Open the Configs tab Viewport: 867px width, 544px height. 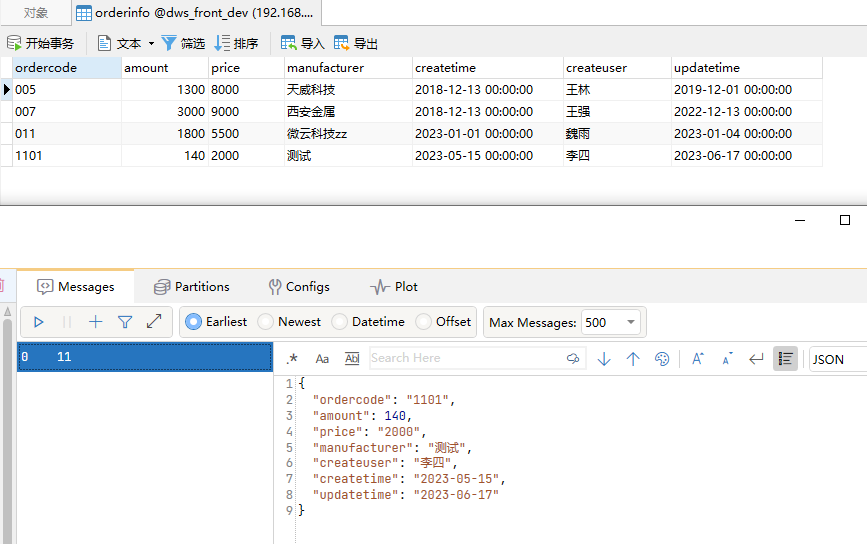coord(298,287)
